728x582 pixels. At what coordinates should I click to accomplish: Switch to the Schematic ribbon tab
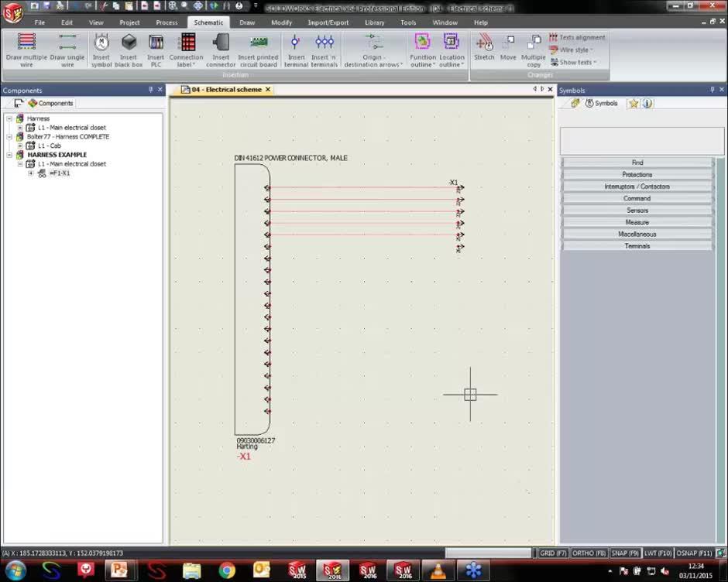click(x=208, y=22)
